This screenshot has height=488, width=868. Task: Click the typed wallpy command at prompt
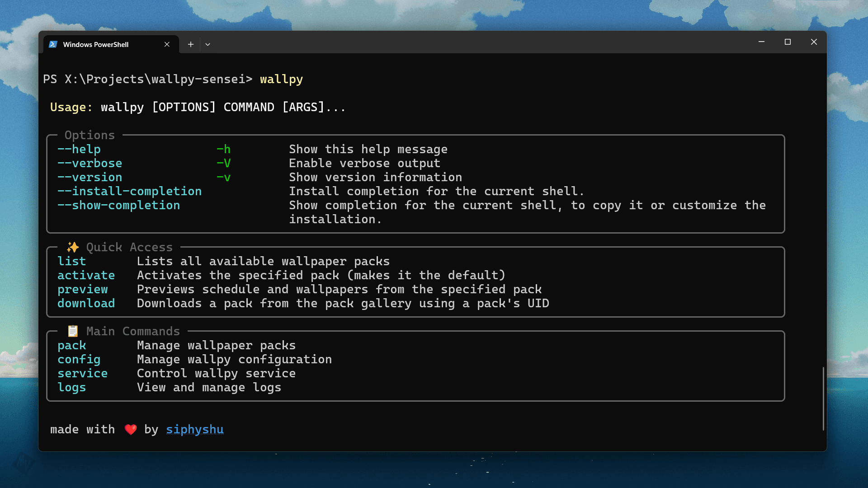coord(282,79)
